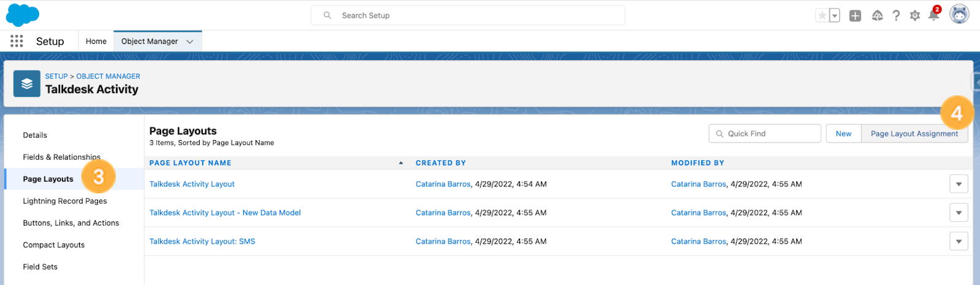The width and height of the screenshot is (980, 285).
Task: Open the Talkdesk Activity Layout link
Action: tap(192, 184)
